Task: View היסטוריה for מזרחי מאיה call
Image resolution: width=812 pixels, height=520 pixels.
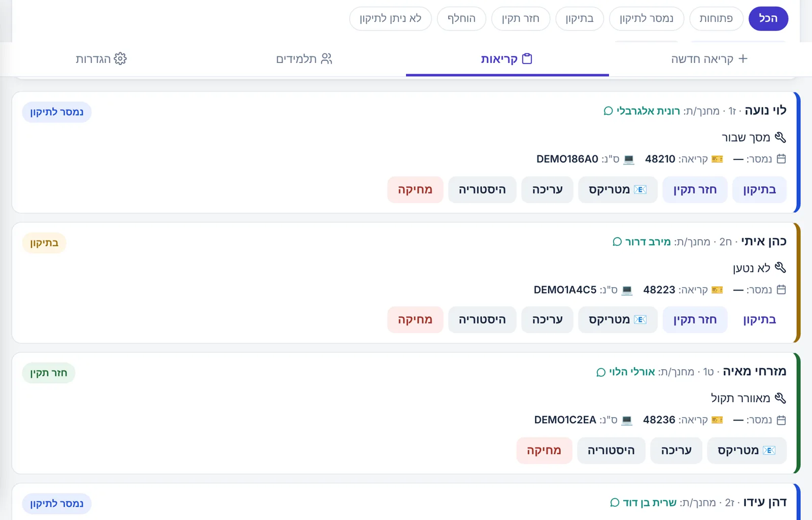Action: pyautogui.click(x=611, y=450)
